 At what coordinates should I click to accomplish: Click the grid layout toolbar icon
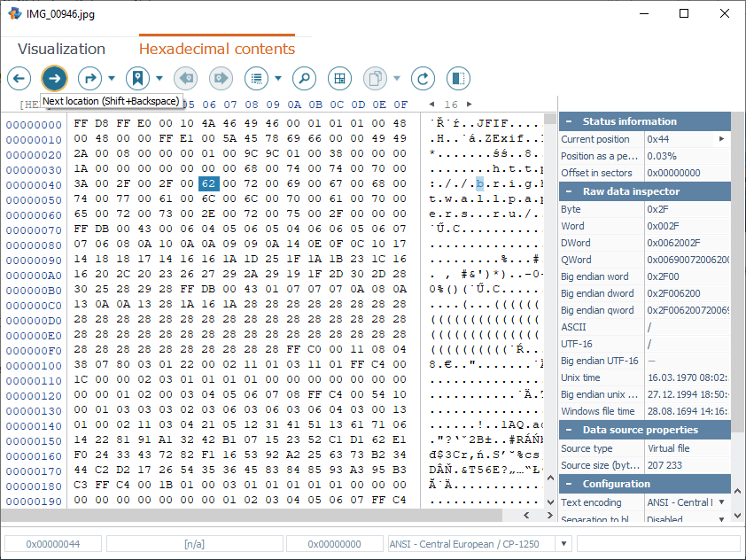pyautogui.click(x=339, y=78)
